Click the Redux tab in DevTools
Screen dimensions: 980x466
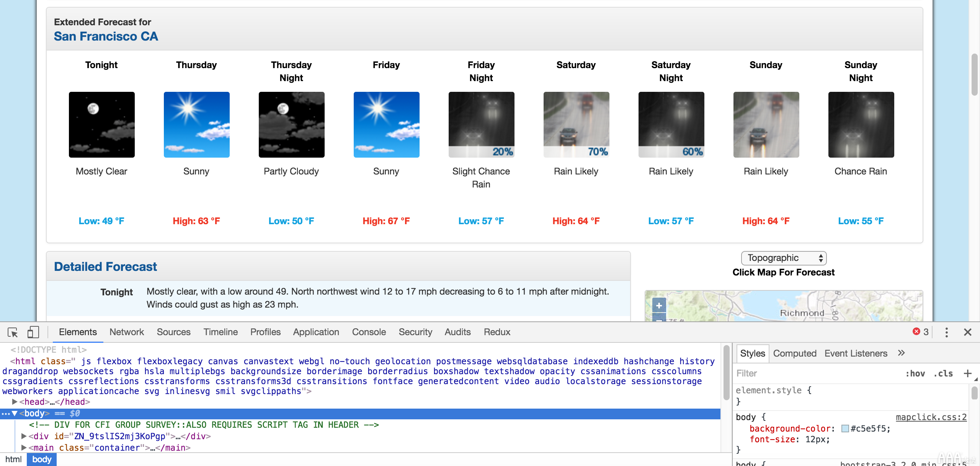pyautogui.click(x=497, y=332)
